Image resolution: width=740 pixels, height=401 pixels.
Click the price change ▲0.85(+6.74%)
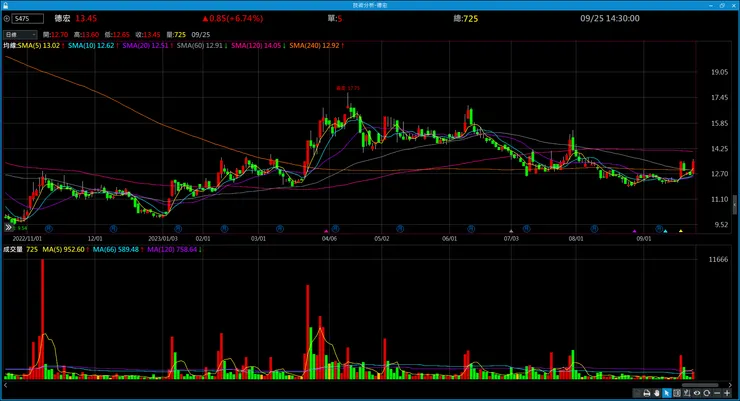click(233, 19)
